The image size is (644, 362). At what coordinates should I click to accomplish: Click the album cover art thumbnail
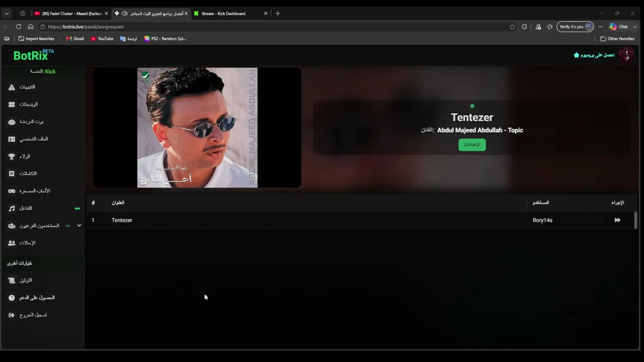pyautogui.click(x=197, y=128)
